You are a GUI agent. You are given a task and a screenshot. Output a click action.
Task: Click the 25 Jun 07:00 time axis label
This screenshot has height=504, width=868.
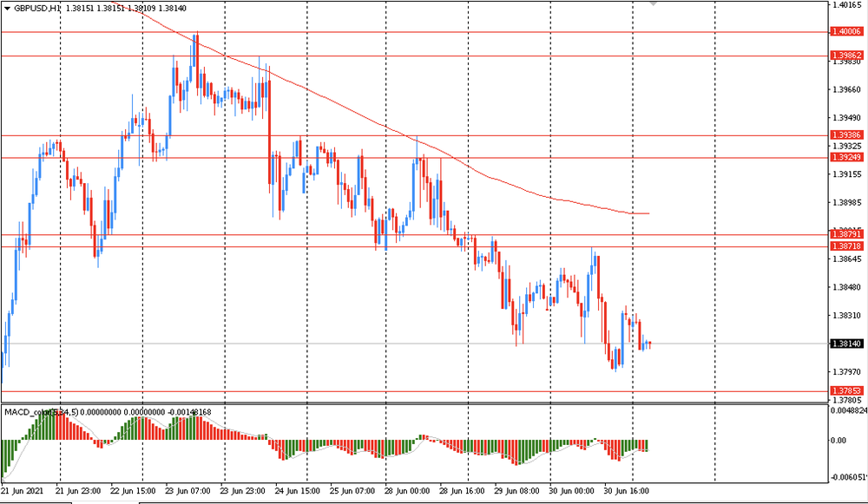352,491
